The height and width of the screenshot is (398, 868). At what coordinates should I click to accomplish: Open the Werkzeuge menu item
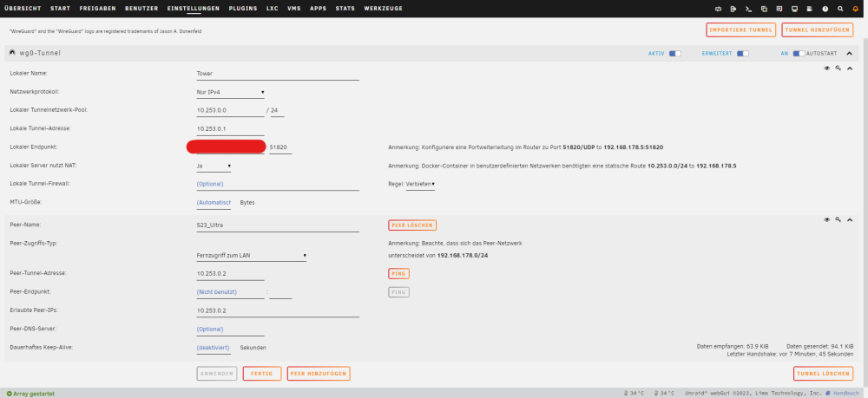[384, 9]
